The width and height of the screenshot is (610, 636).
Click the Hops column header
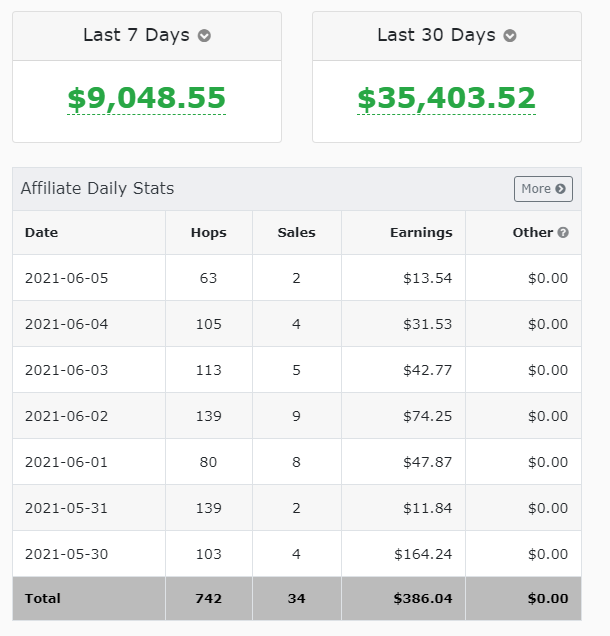(208, 233)
